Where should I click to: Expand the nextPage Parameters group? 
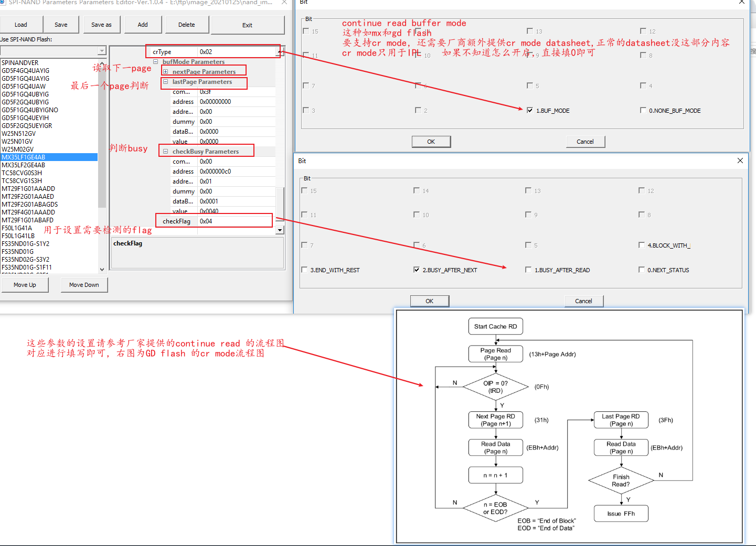pyautogui.click(x=165, y=72)
